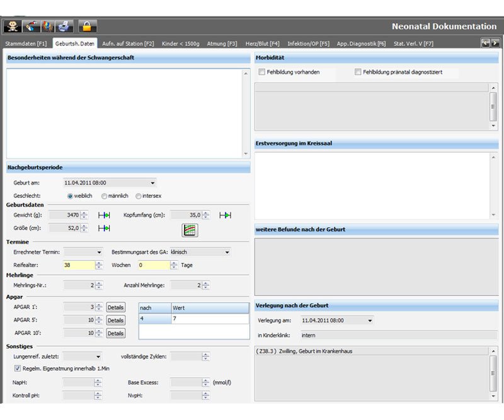Open the Kinder < 1500g tab
This screenshot has width=504, height=420.
[x=181, y=43]
